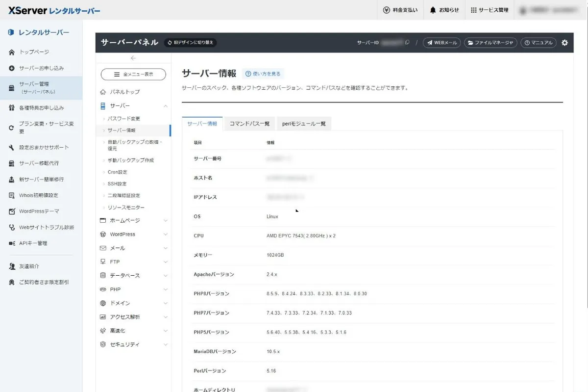Open 料金支払い in top bar
The width and height of the screenshot is (588, 392).
coord(400,10)
